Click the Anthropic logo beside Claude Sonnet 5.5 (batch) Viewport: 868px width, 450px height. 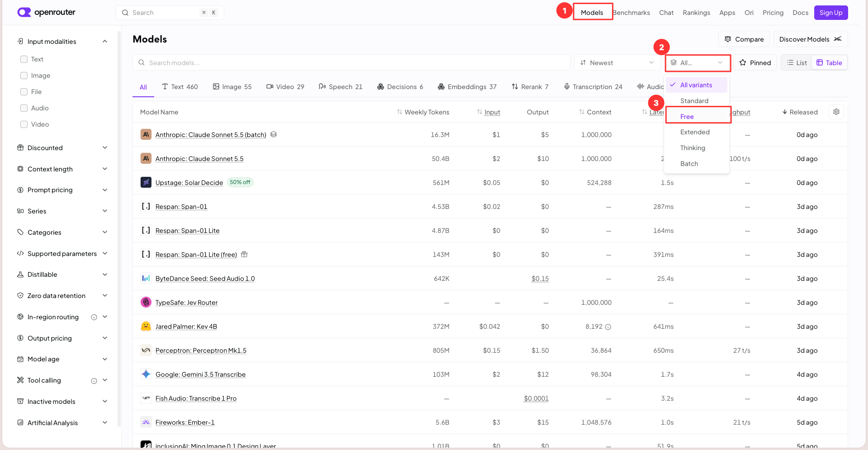coord(146,134)
